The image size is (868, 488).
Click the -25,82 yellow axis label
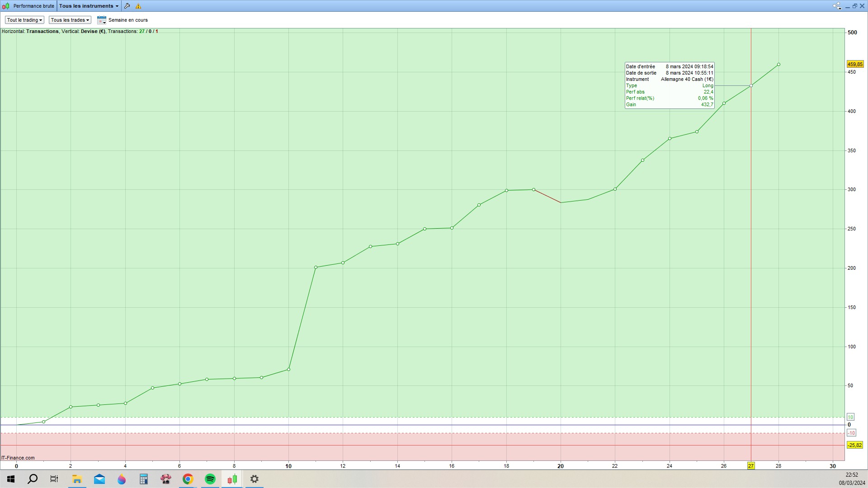[x=855, y=445]
